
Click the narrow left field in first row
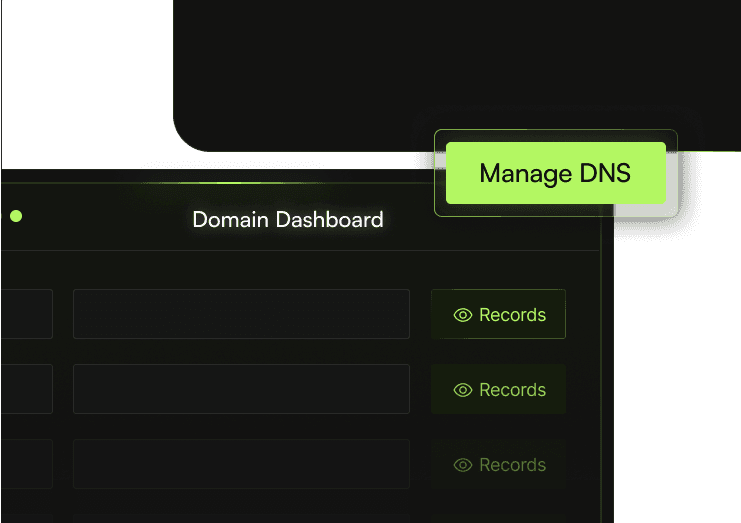pyautogui.click(x=26, y=314)
